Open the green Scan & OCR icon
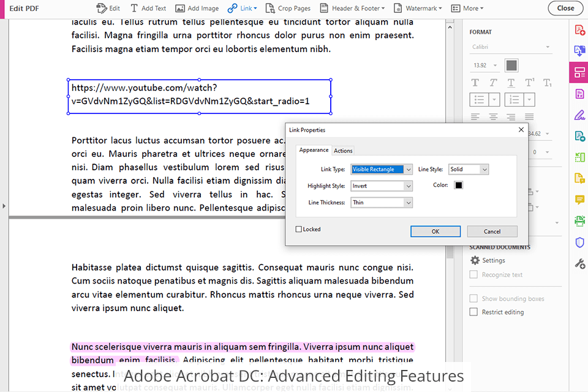588x392 pixels. coord(580,221)
